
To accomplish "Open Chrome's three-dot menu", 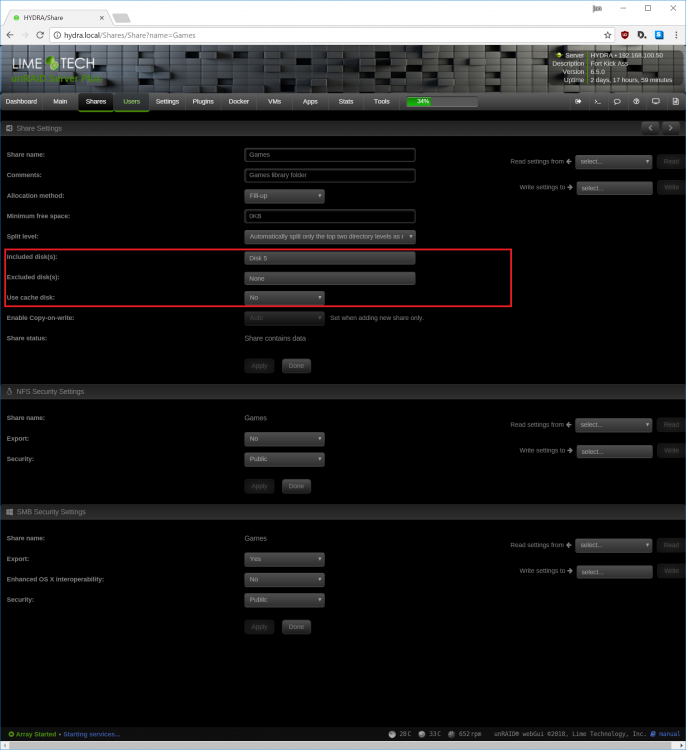I will click(x=676, y=35).
